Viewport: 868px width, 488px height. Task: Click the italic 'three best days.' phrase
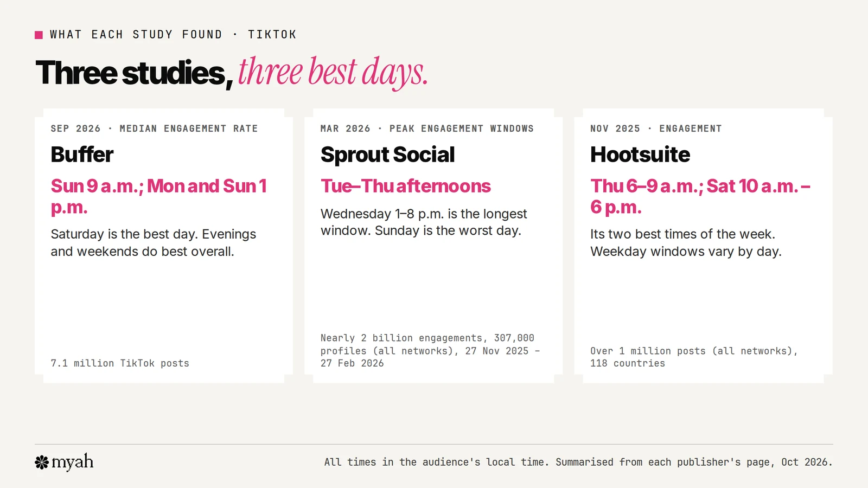click(333, 73)
